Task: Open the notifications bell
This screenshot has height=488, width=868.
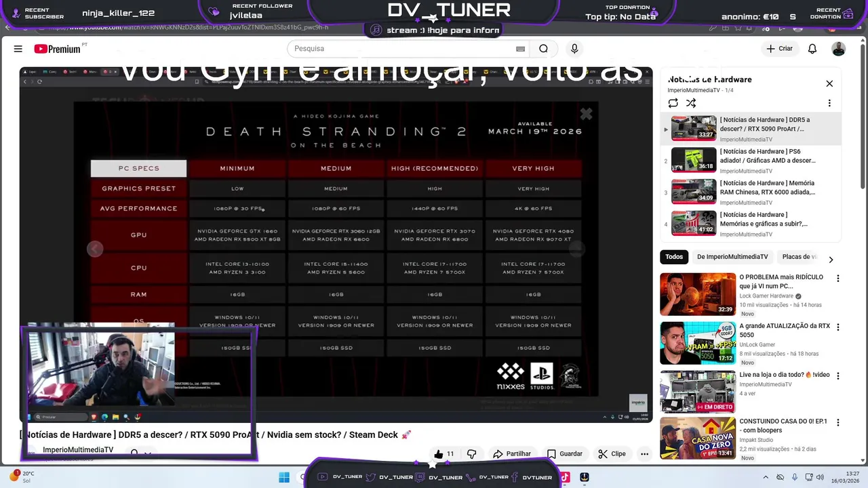Action: [x=812, y=49]
